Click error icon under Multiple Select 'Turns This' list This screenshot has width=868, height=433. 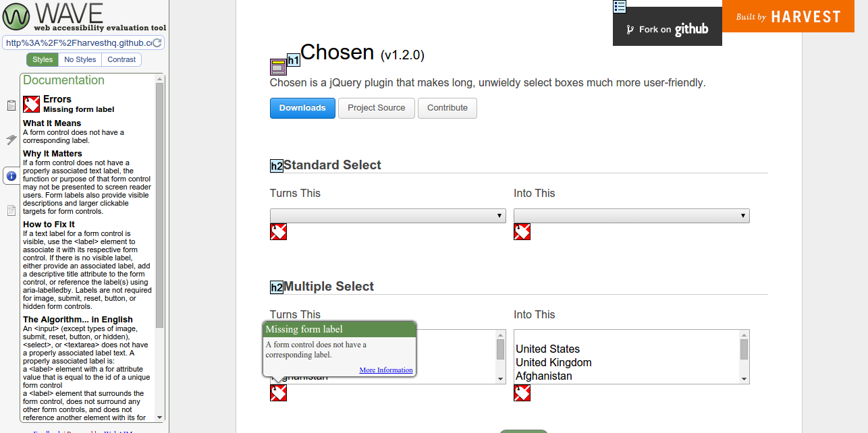click(278, 393)
